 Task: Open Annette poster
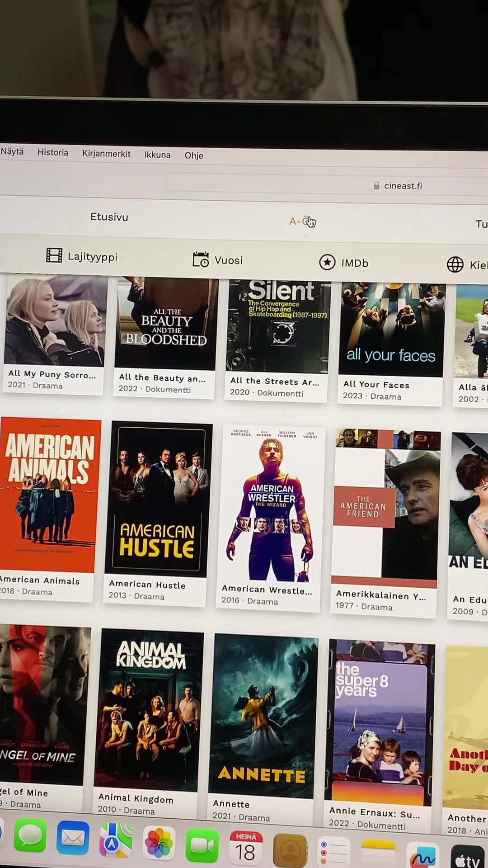tap(263, 717)
